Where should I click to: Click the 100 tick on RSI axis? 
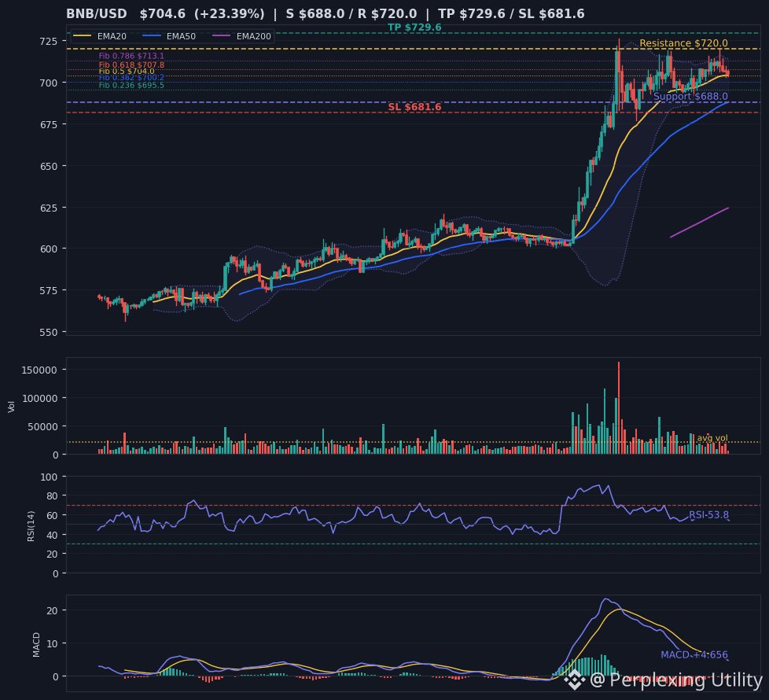pyautogui.click(x=50, y=477)
